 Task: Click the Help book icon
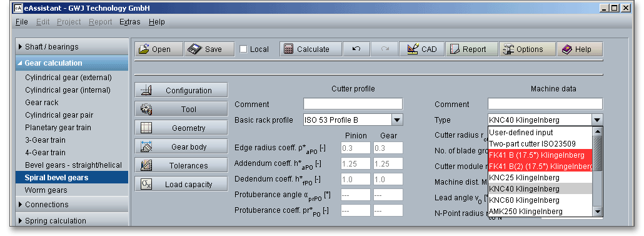coord(567,49)
